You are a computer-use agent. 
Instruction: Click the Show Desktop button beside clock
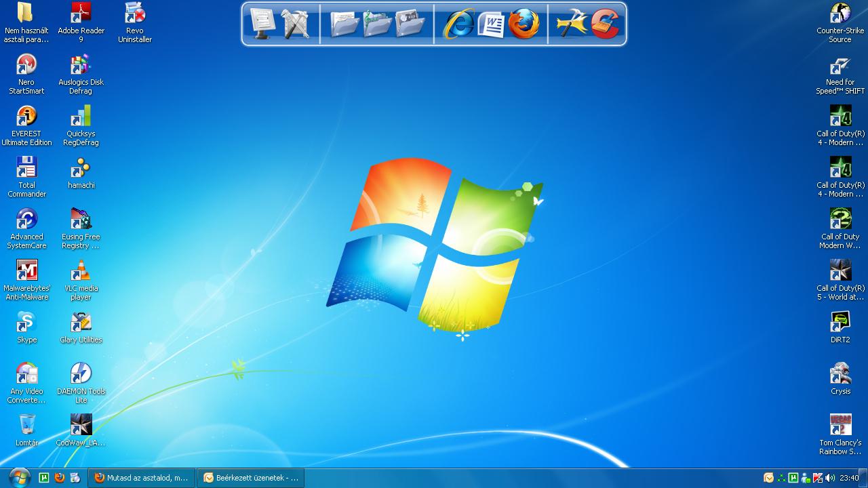pos(864,478)
